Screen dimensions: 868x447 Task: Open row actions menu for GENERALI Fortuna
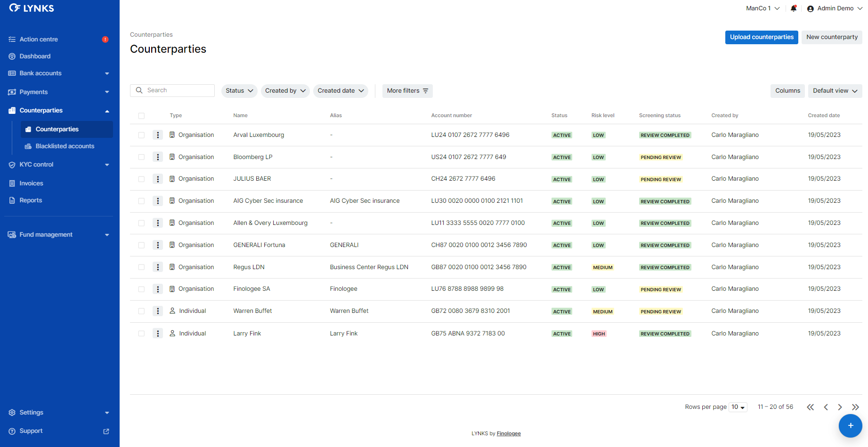[x=158, y=245]
